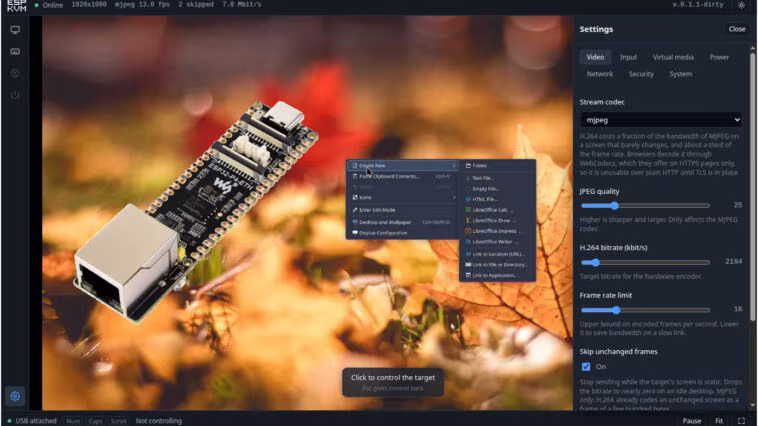This screenshot has height=426, width=758.
Task: Click the disc/media icon in left sidebar
Action: point(15,73)
